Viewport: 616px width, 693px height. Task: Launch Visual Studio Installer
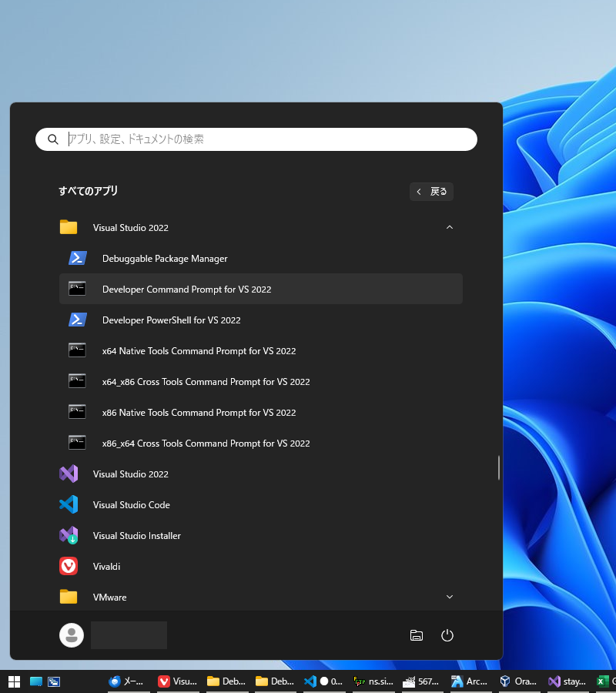[x=261, y=536]
